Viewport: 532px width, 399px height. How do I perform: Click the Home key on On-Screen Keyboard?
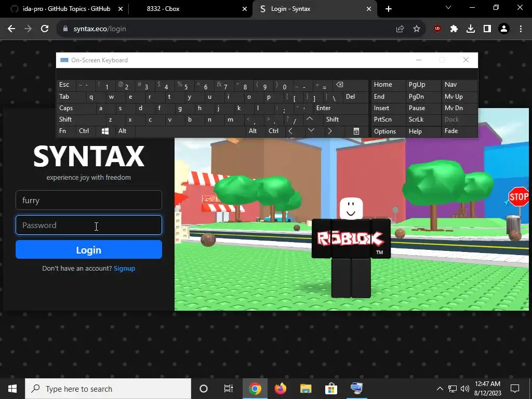(x=389, y=85)
